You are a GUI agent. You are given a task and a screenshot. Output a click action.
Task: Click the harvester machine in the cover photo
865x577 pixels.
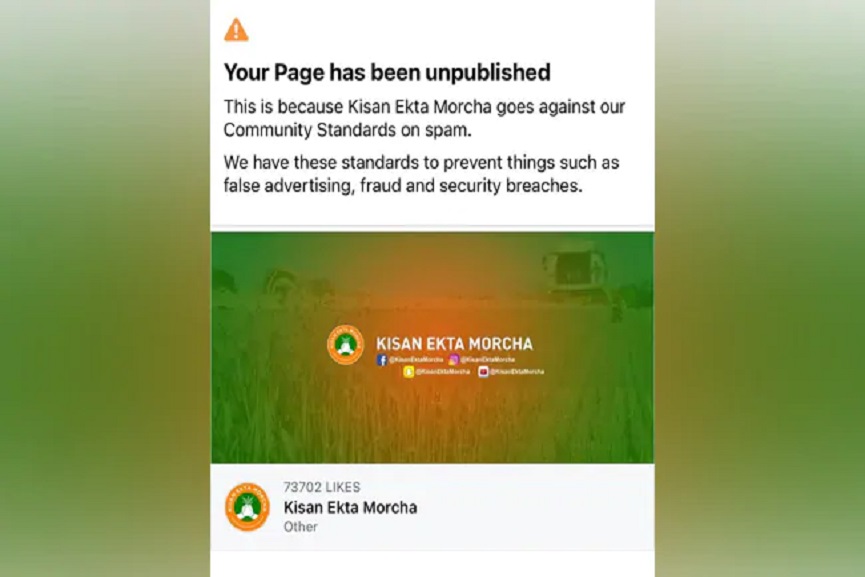pyautogui.click(x=574, y=270)
